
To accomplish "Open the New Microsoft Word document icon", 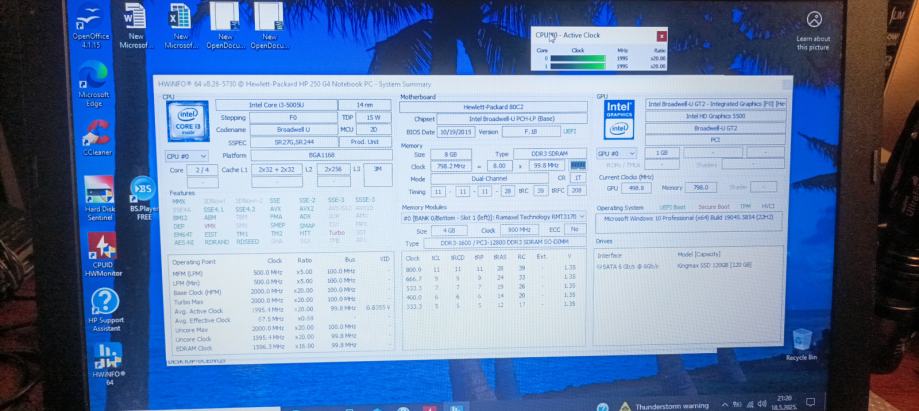I will (x=136, y=25).
